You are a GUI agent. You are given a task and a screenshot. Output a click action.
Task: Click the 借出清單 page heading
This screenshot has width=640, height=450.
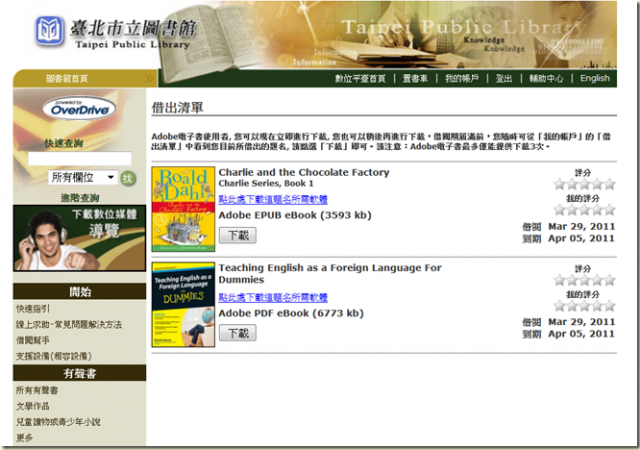point(177,108)
